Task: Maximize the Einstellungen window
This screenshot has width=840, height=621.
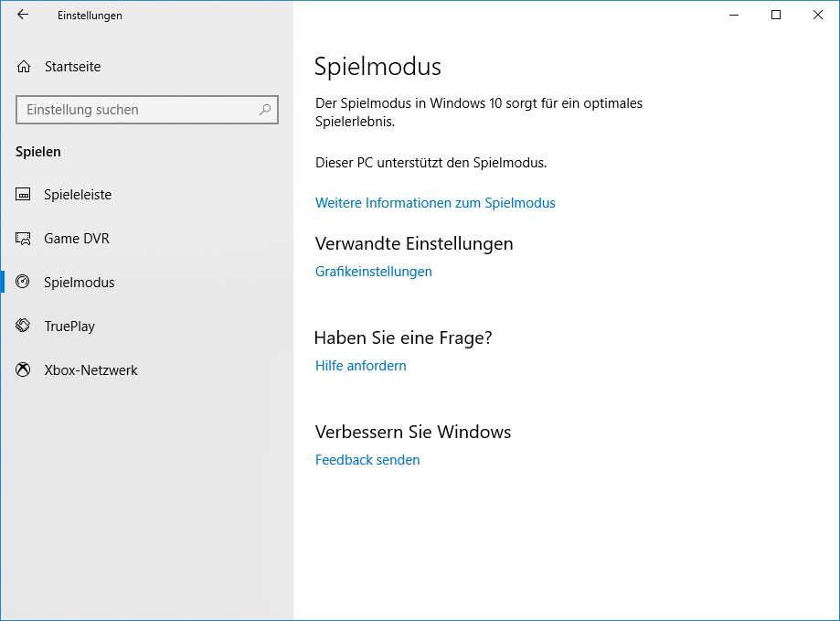Action: click(x=776, y=15)
